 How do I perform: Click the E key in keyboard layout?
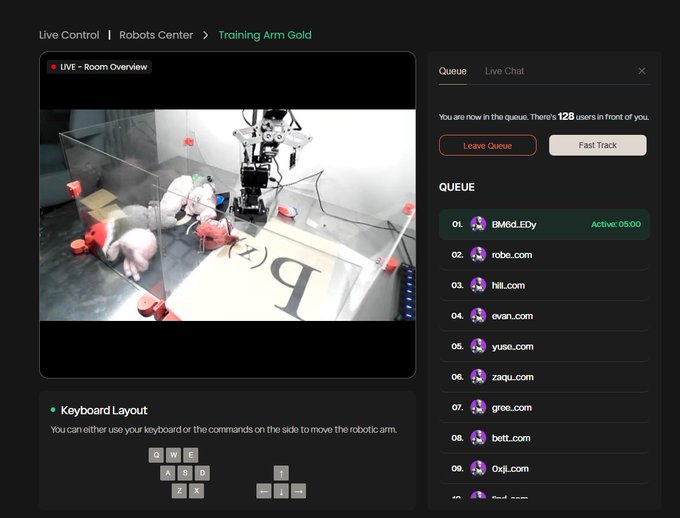tap(190, 455)
